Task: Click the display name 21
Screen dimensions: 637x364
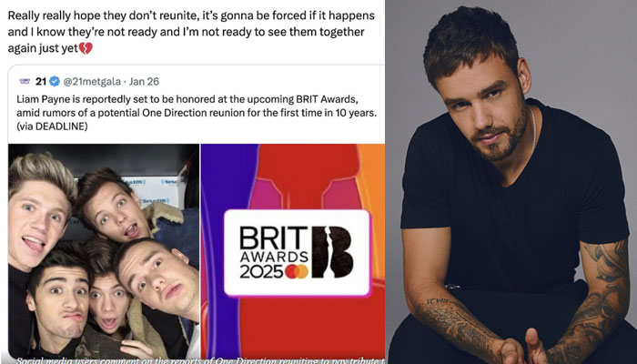Action: pyautogui.click(x=41, y=82)
